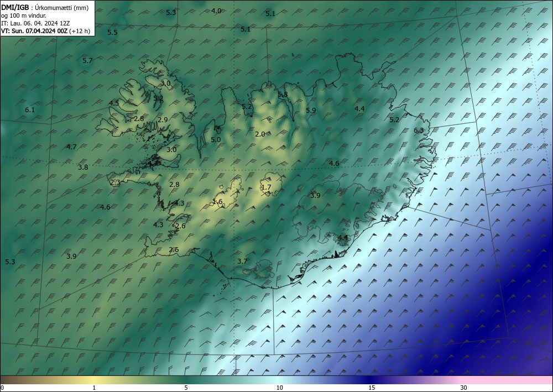Click the 5.7 precipitation value
The image size is (553, 392).
[x=87, y=61]
